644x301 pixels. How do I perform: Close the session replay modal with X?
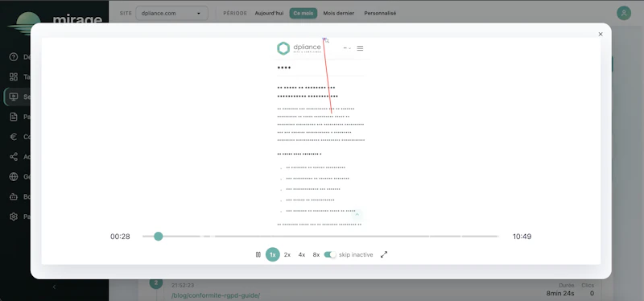pos(601,34)
